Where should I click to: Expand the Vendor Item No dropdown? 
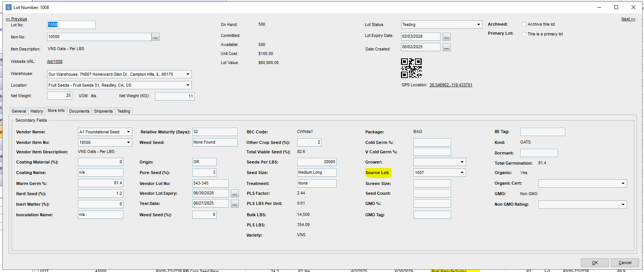129,142
